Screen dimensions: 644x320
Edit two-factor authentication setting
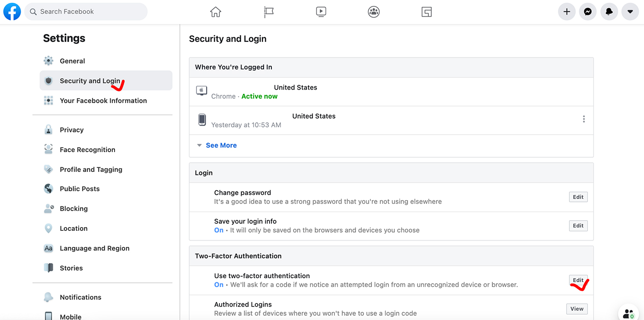[x=578, y=280]
